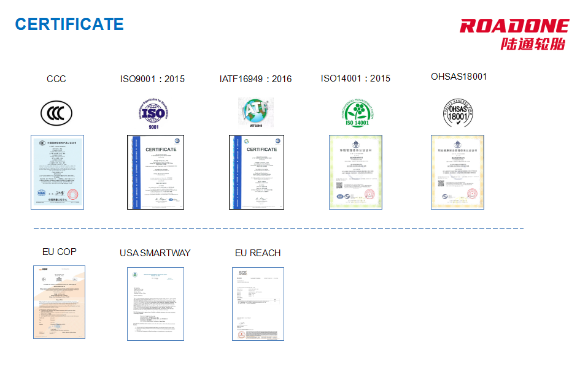
Task: Click the OHSAS 18001 round seal logo
Action: pos(458,113)
